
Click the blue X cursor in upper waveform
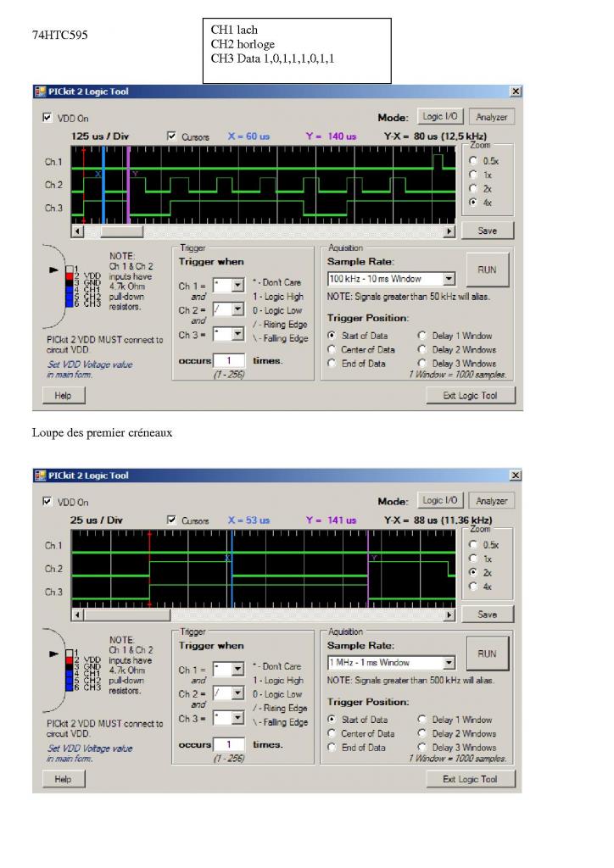103,185
